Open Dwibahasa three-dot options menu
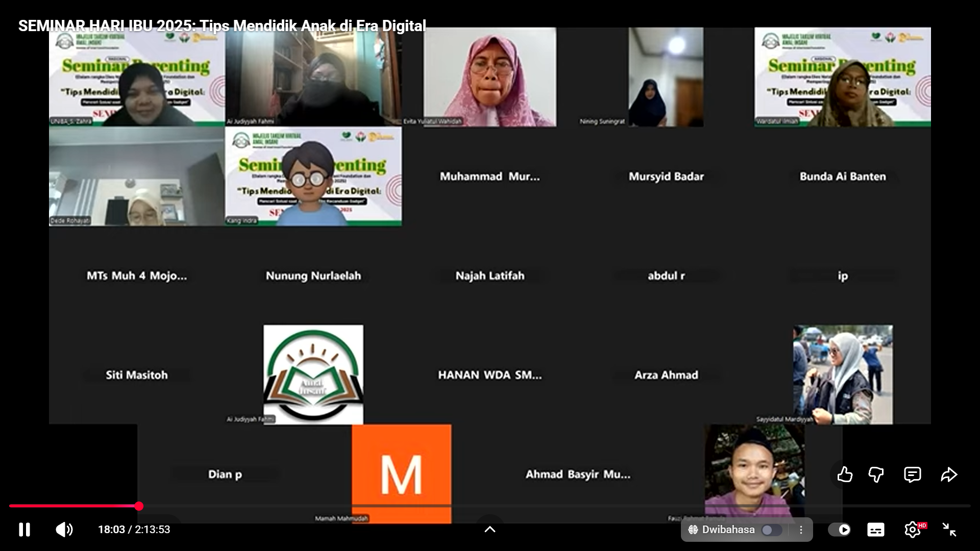The width and height of the screenshot is (980, 551). click(801, 530)
